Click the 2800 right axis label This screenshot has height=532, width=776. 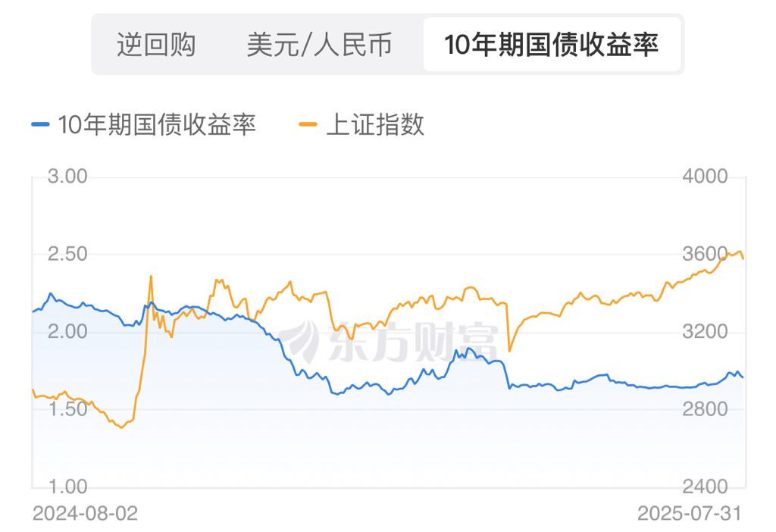pos(705,409)
